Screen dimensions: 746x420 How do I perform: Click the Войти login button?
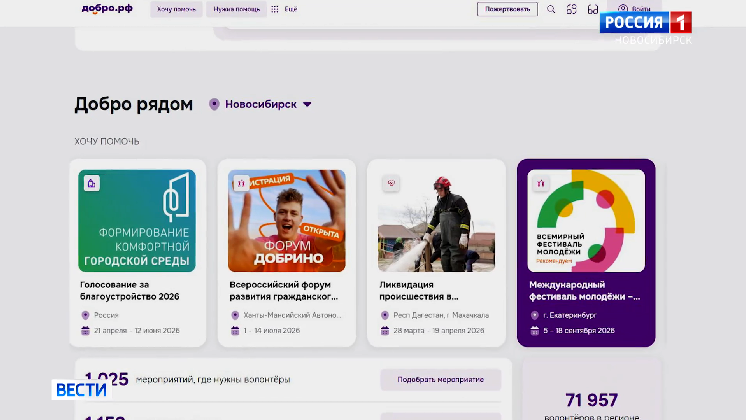(x=634, y=9)
